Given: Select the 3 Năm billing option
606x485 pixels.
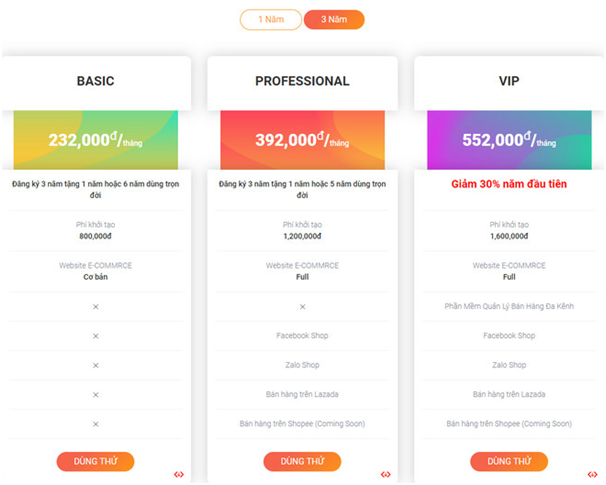Looking at the screenshot, I should [334, 20].
